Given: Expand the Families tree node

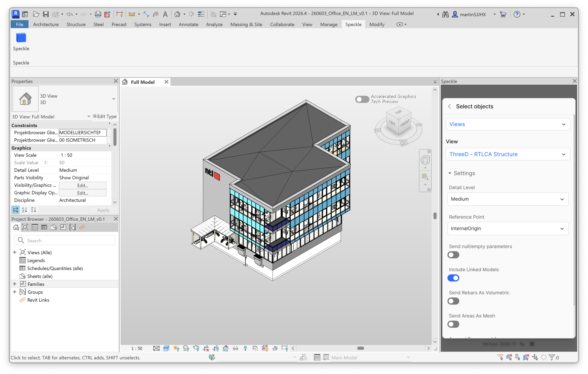Looking at the screenshot, I should click(x=15, y=284).
